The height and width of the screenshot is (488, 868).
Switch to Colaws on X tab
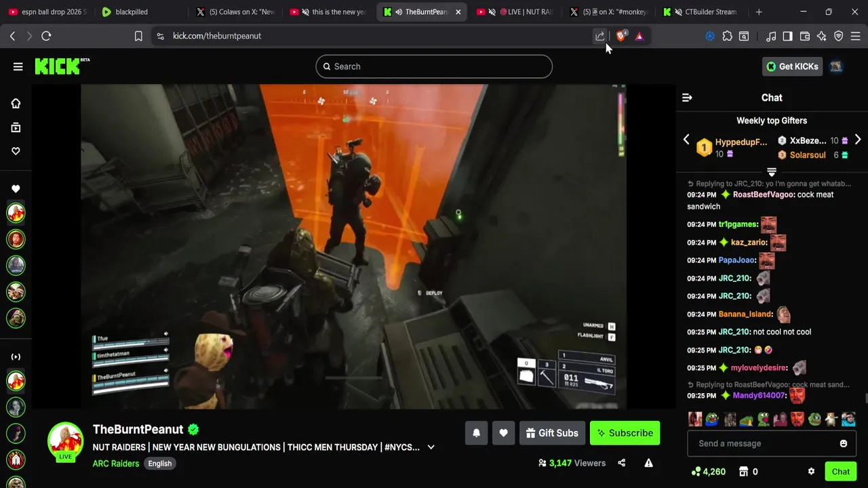tap(235, 12)
